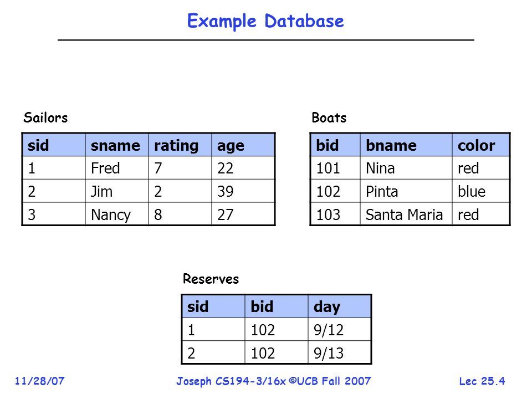Click the bname column header

point(406,145)
